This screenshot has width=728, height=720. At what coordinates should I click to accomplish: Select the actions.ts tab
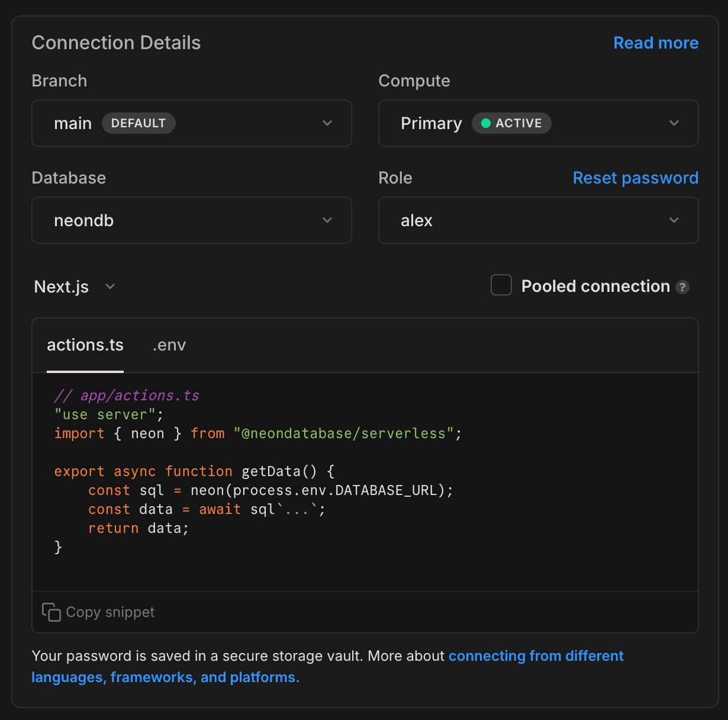pos(85,345)
